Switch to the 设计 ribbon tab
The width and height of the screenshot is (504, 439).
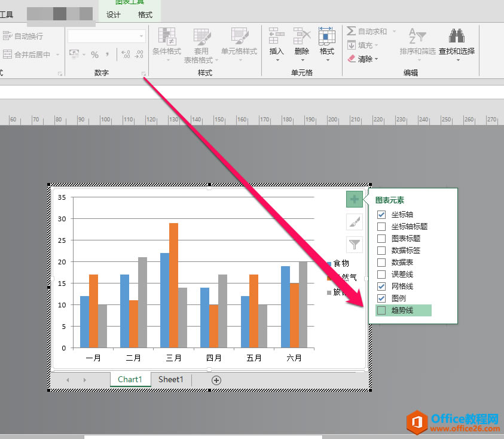tap(114, 15)
